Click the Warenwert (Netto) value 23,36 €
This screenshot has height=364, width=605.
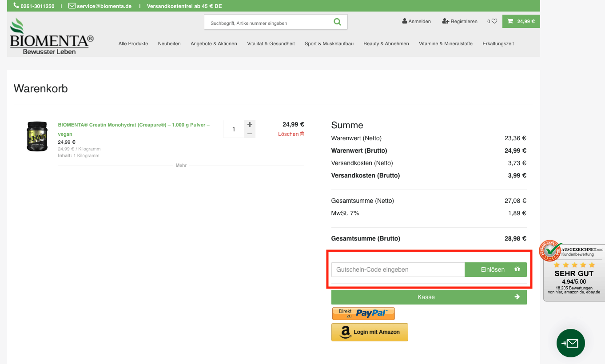(515, 138)
